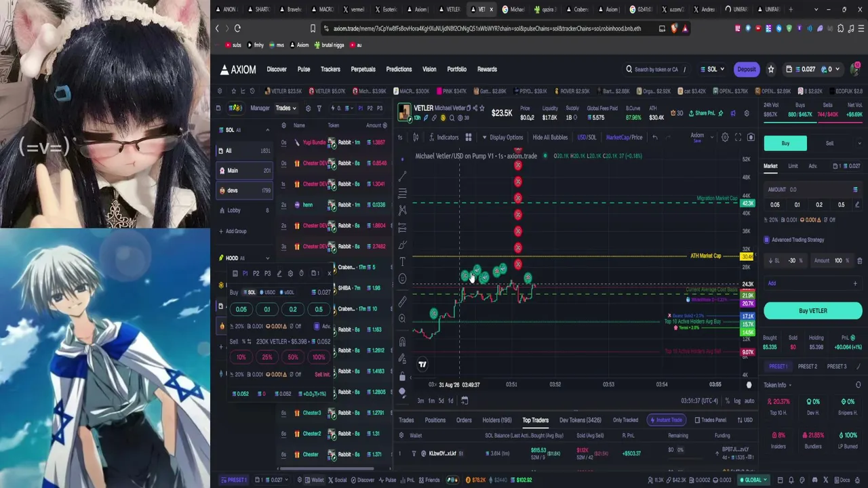Open the emoji tool in chart toolbar
The image size is (868, 488).
[x=402, y=279]
